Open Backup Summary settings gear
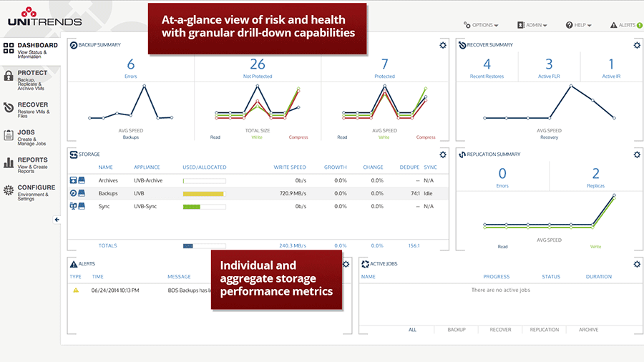The image size is (644, 362). tap(443, 45)
